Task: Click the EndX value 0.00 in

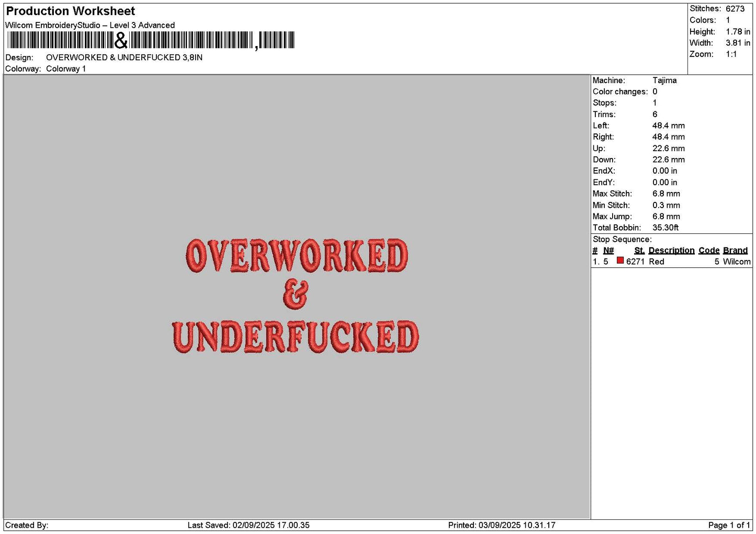Action: pyautogui.click(x=664, y=171)
